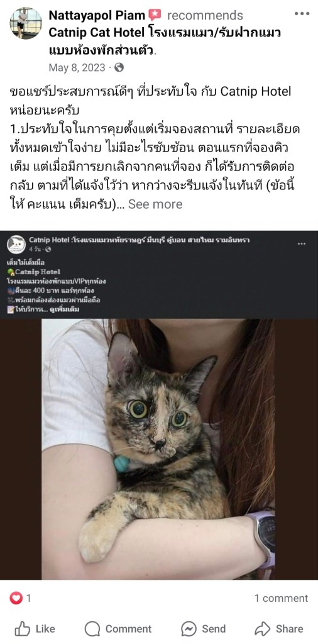Screen dimensions: 318x644
Task: Open the shared post's three-dots menu
Action: pyautogui.click(x=302, y=243)
